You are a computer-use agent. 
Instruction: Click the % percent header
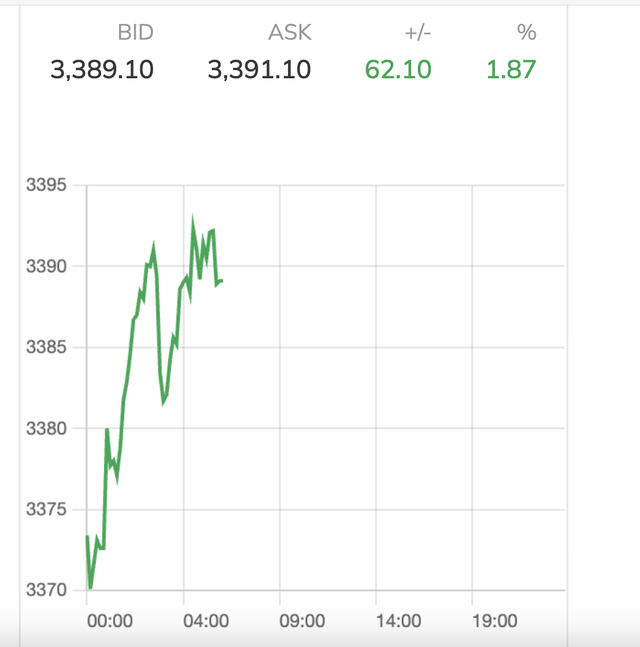(x=526, y=32)
